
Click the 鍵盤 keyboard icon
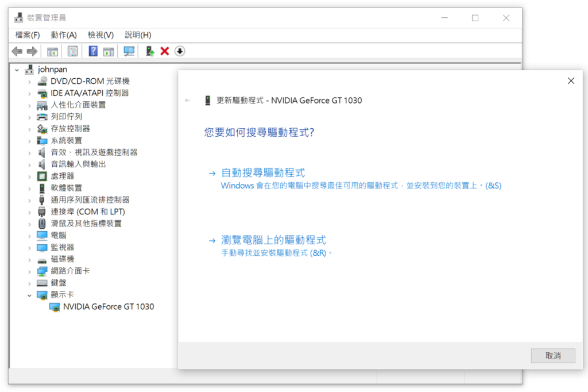tap(42, 283)
